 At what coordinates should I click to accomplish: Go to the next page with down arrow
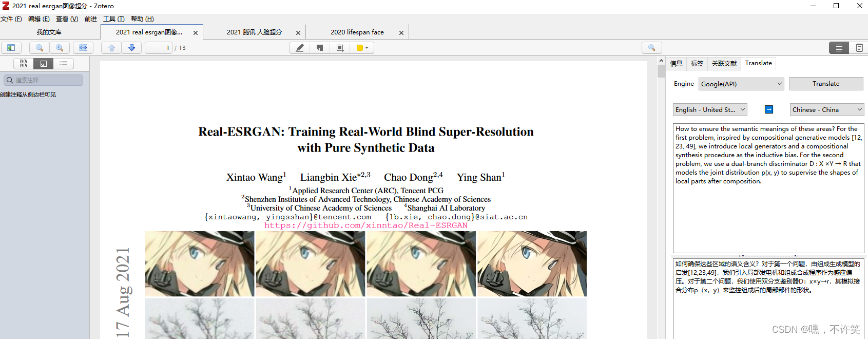tap(131, 48)
